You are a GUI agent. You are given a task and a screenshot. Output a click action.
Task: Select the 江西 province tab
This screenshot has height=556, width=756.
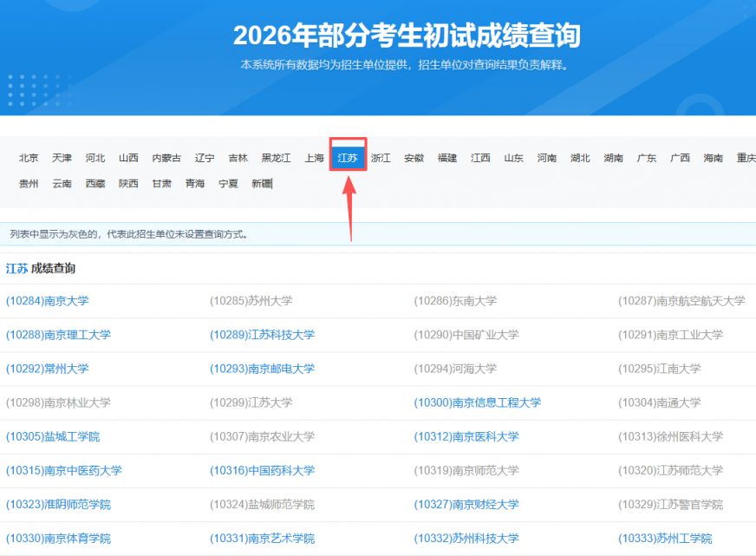pyautogui.click(x=480, y=158)
